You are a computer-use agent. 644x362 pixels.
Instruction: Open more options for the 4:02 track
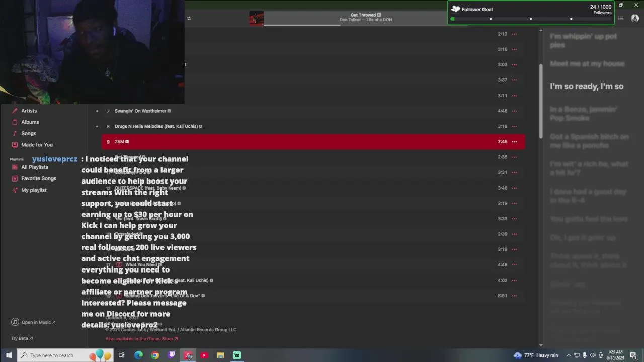514,280
